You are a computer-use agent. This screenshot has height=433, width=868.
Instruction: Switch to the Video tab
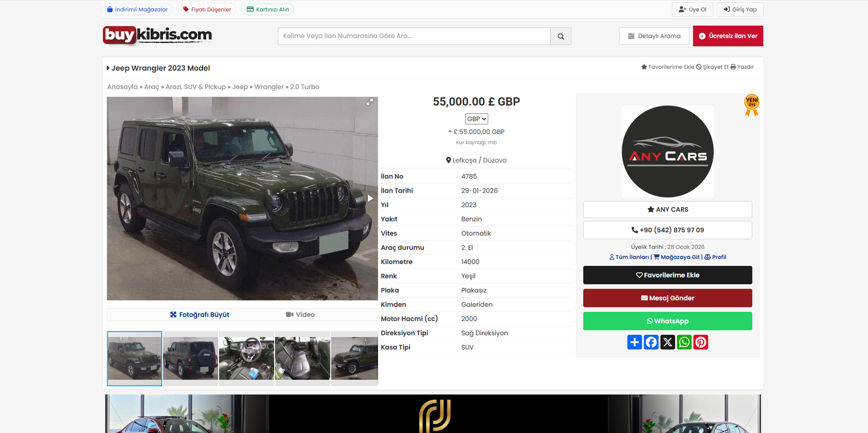300,315
